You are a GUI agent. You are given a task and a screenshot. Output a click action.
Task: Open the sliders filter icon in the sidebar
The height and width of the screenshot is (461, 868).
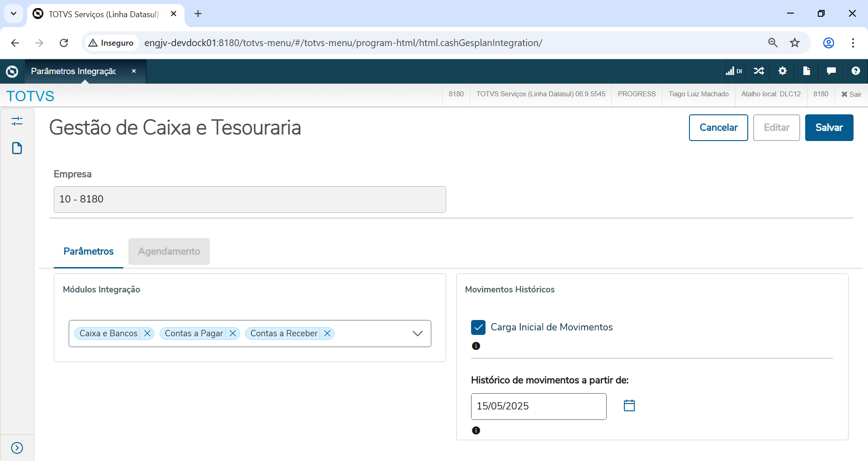click(x=17, y=121)
